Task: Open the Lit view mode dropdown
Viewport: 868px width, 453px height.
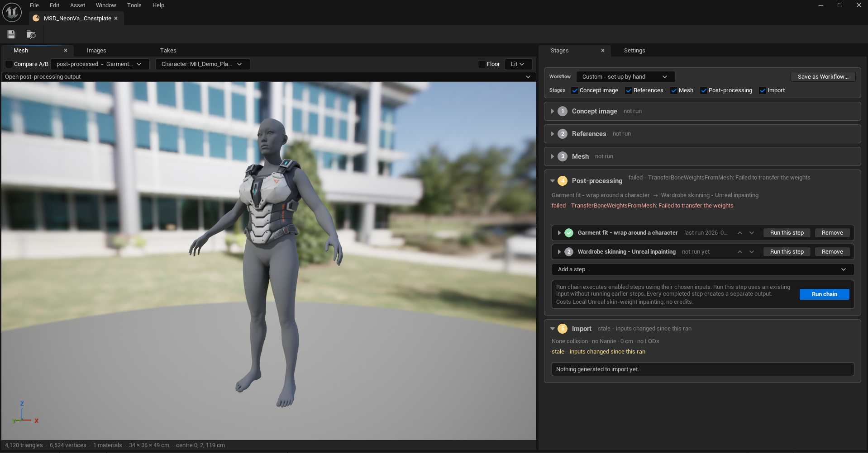Action: (x=518, y=64)
